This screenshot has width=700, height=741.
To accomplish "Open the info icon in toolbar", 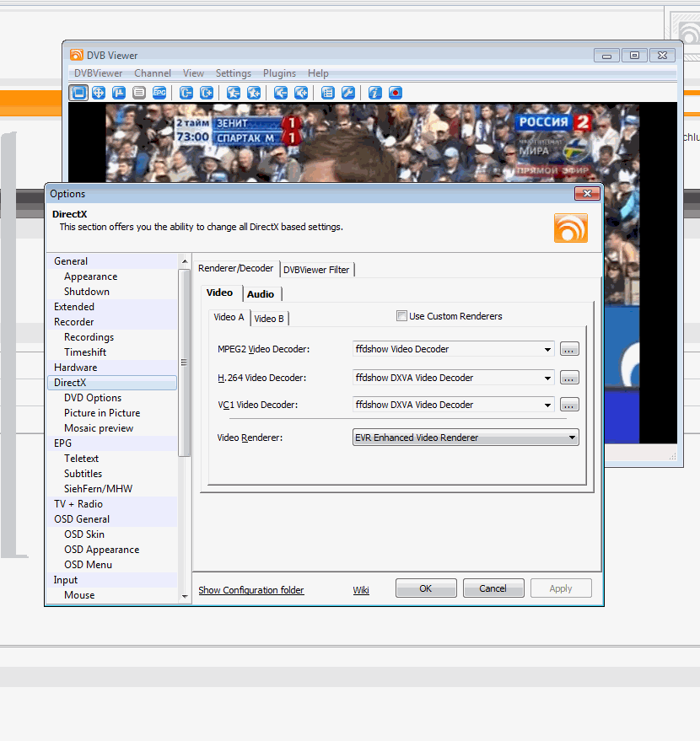I will (x=375, y=93).
